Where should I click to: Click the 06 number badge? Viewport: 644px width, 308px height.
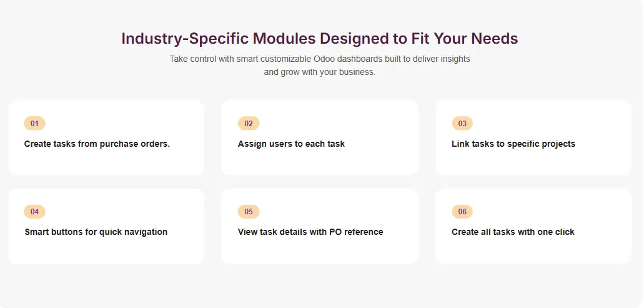point(462,212)
